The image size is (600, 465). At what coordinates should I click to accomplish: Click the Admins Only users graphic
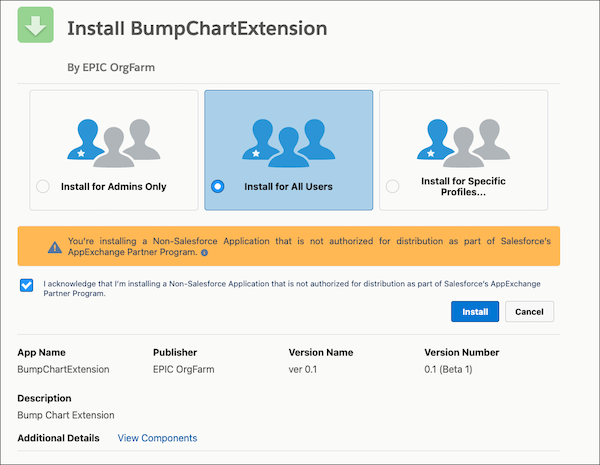click(114, 143)
